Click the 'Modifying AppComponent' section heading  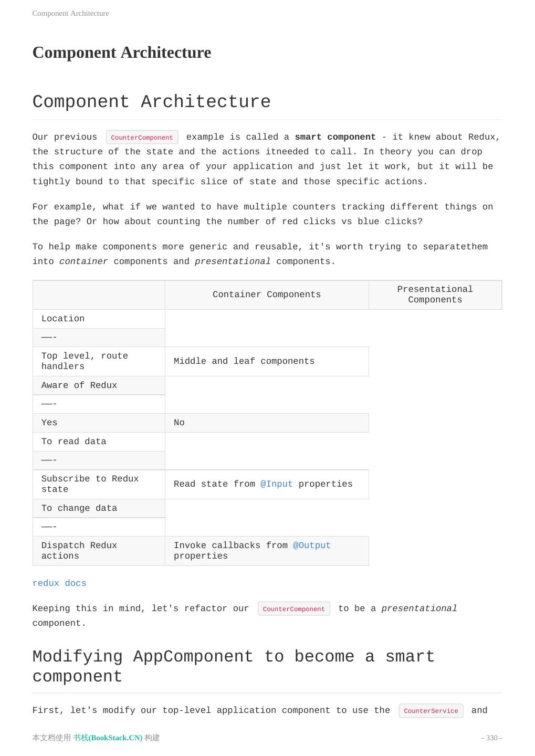click(x=234, y=666)
